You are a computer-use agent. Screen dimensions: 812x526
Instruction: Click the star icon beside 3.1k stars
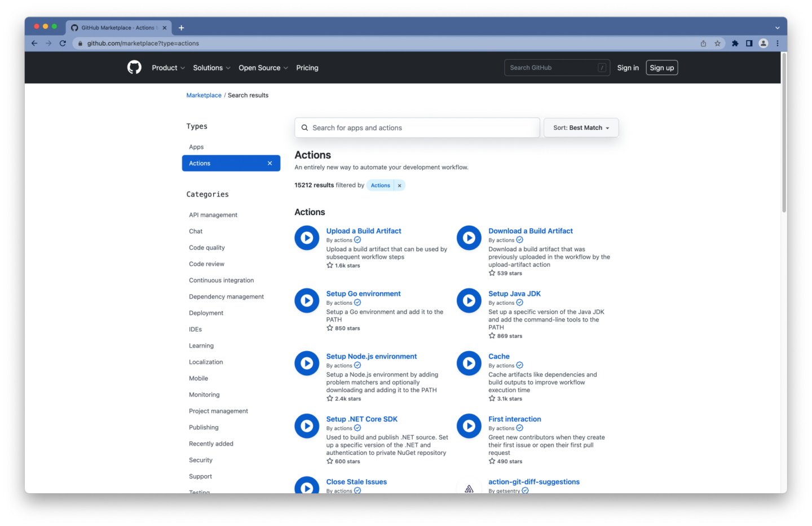[492, 398]
